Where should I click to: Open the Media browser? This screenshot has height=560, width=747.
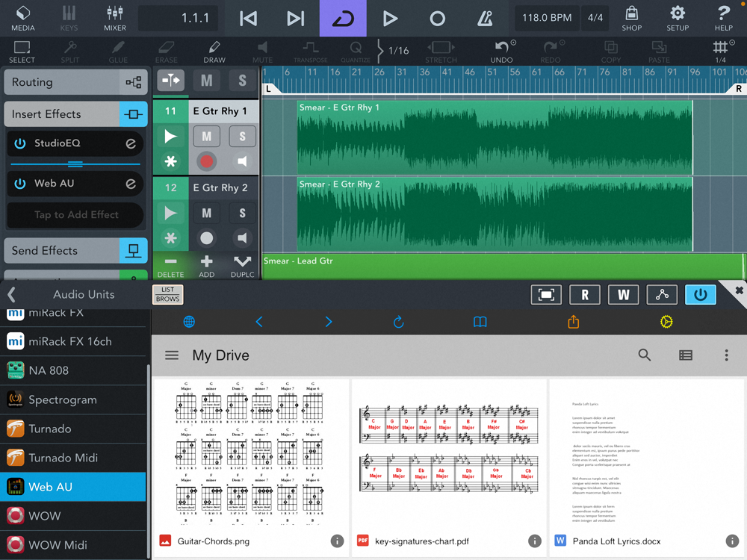tap(22, 19)
